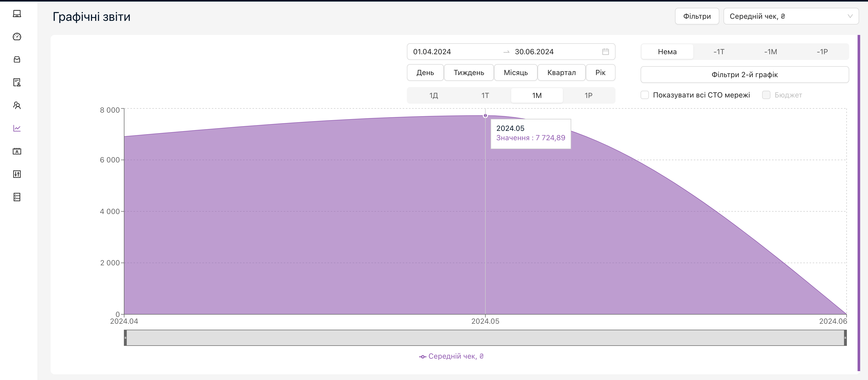Screen dimensions: 868x380
Task: Open the sliders settings icon
Action: (17, 174)
